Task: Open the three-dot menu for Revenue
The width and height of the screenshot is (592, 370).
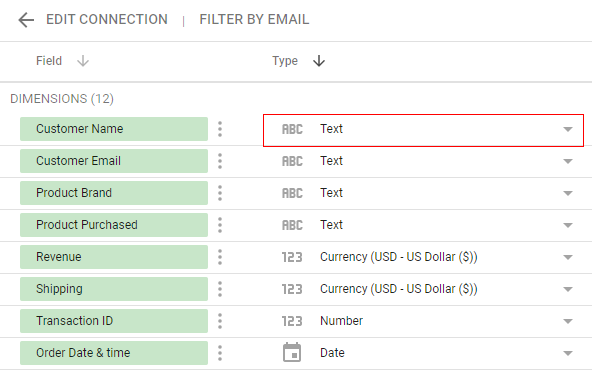Action: [x=220, y=257]
